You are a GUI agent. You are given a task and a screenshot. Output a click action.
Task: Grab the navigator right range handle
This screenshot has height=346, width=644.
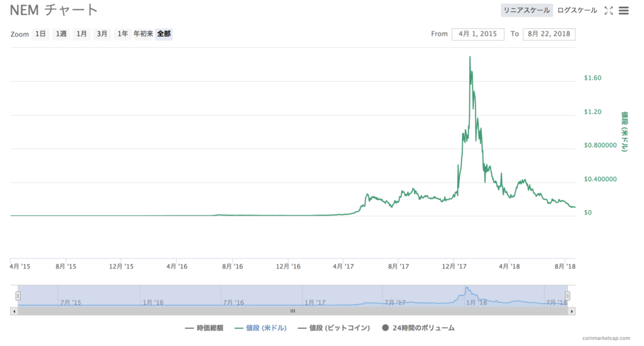(x=567, y=296)
